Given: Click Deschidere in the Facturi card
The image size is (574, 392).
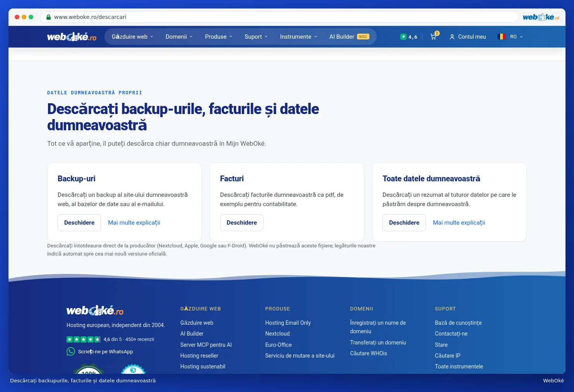Looking at the screenshot, I should [x=242, y=223].
